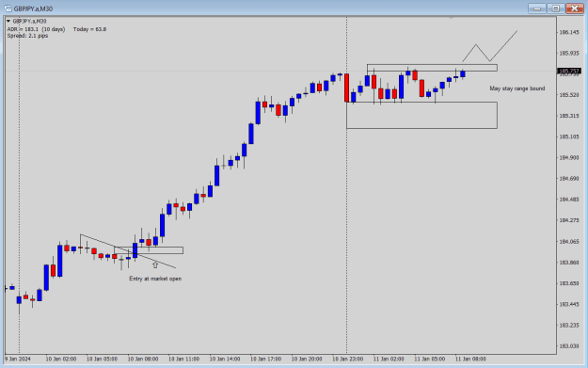Click the 184.690 price axis label

[x=569, y=179]
